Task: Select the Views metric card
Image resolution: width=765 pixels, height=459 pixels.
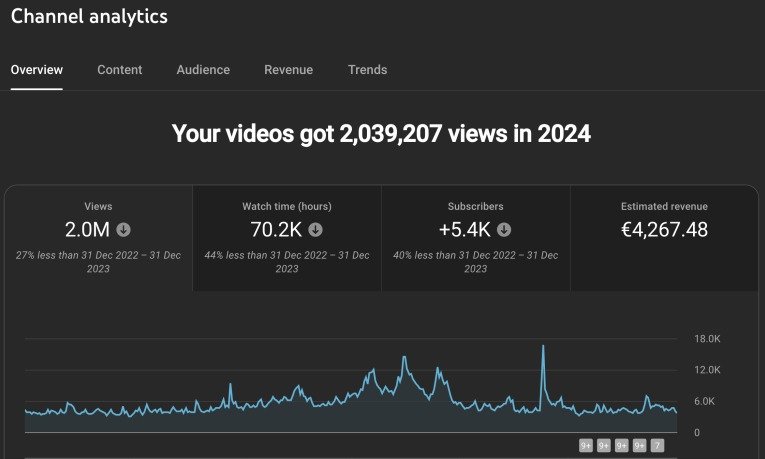Action: (98, 238)
